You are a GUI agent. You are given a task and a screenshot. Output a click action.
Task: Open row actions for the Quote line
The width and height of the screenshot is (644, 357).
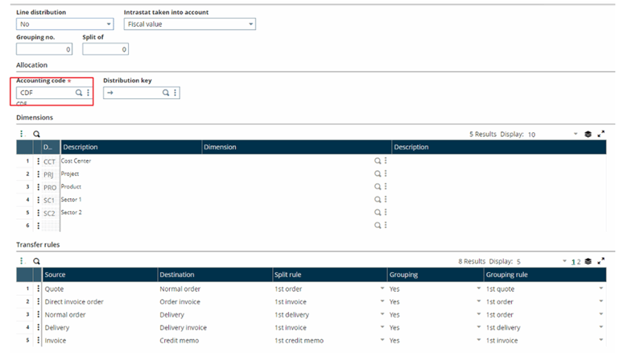coord(38,289)
